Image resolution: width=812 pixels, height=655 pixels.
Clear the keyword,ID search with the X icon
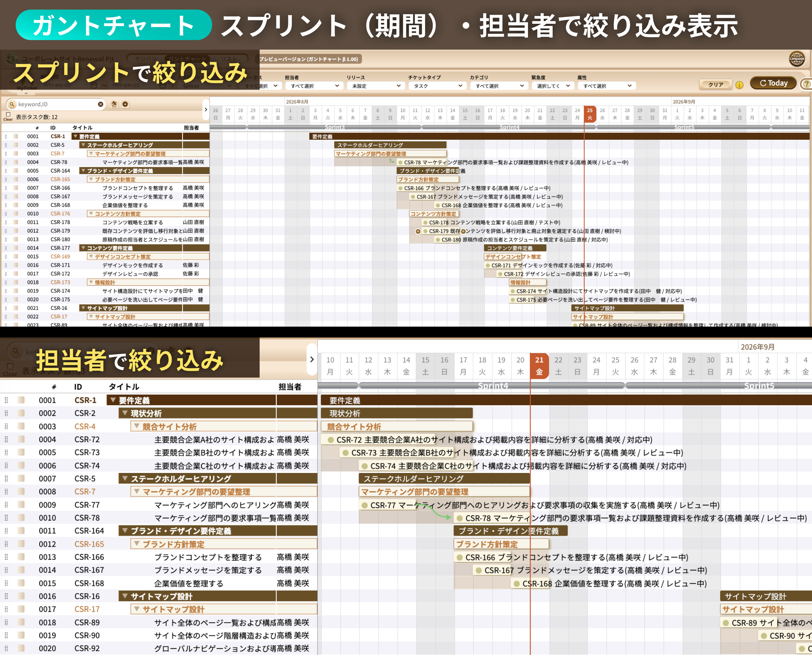point(100,104)
